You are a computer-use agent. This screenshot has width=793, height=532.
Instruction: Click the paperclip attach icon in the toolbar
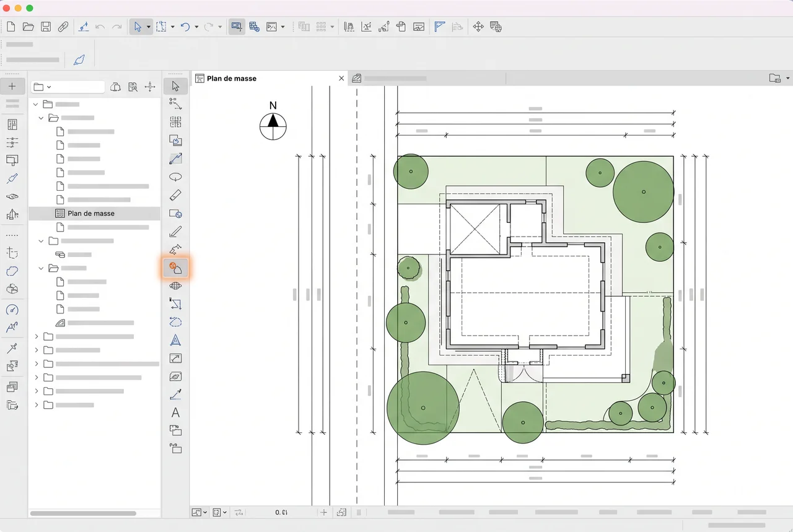click(63, 27)
